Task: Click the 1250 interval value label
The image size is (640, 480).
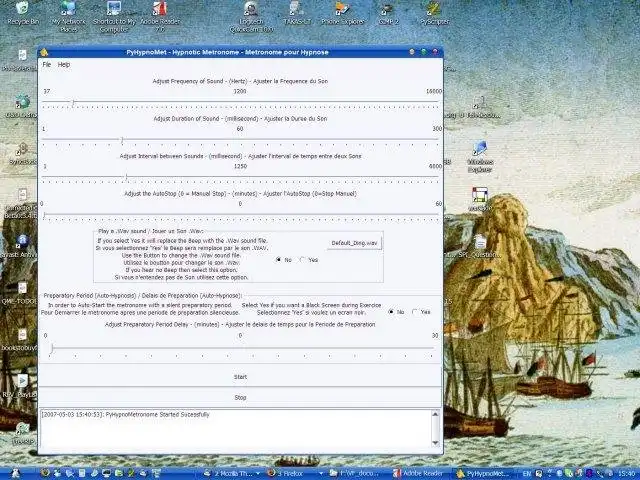Action: click(x=240, y=167)
